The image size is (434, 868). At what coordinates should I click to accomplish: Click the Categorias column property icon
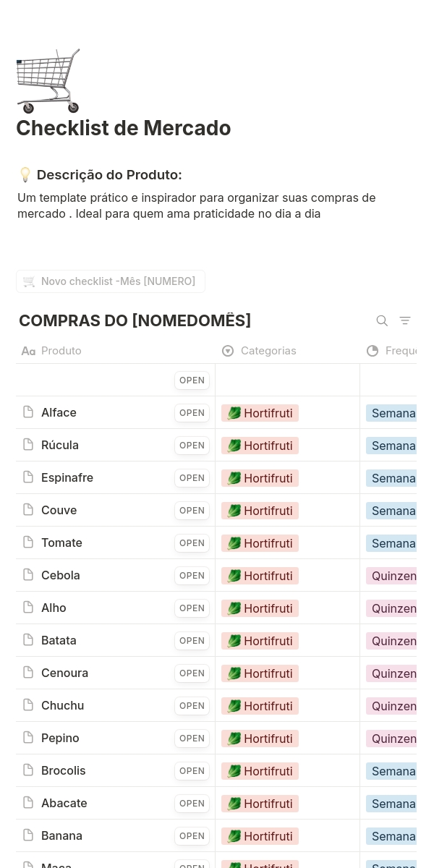[x=228, y=351]
